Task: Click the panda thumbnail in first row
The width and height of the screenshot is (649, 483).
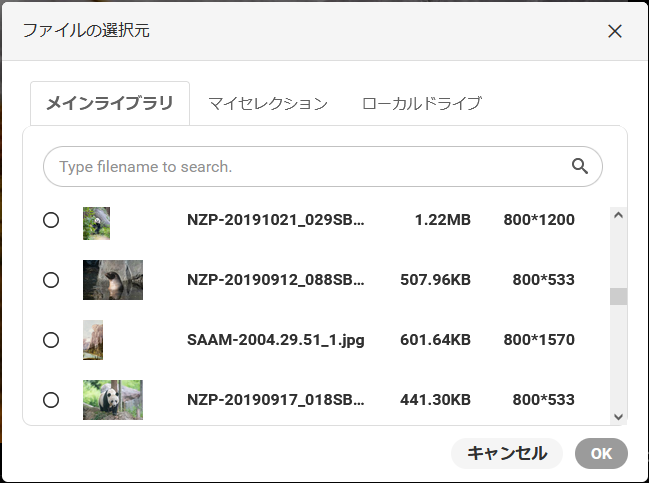Action: (96, 223)
